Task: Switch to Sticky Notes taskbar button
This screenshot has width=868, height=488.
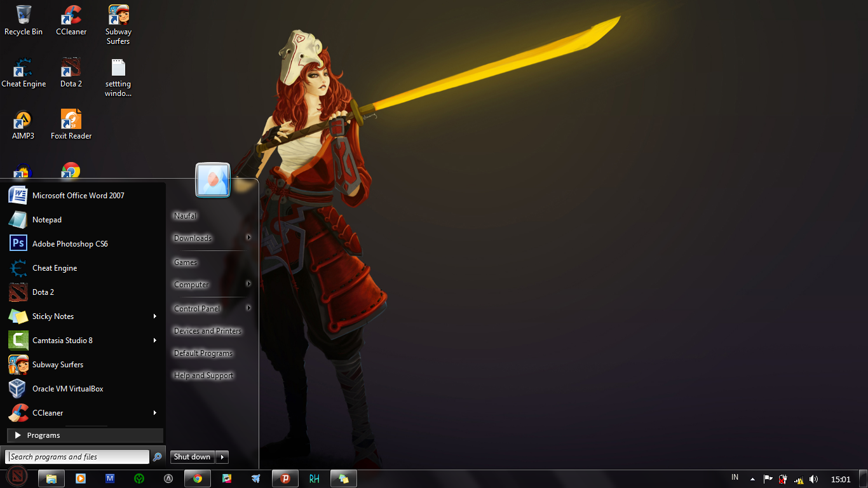Action: [344, 478]
